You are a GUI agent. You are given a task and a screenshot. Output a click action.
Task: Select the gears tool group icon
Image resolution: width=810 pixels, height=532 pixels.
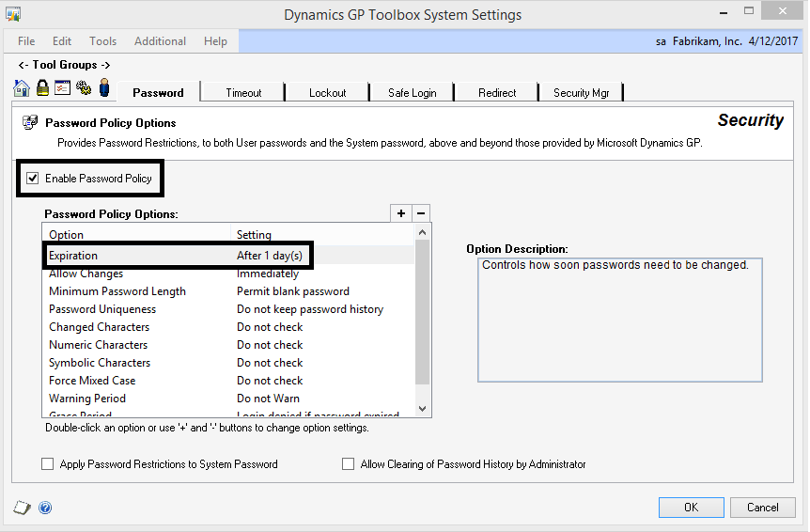[84, 87]
